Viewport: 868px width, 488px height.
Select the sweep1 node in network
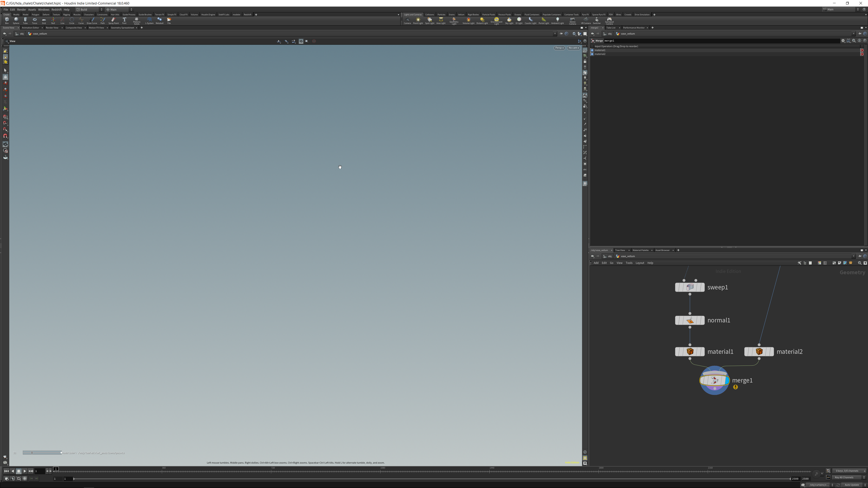(690, 287)
